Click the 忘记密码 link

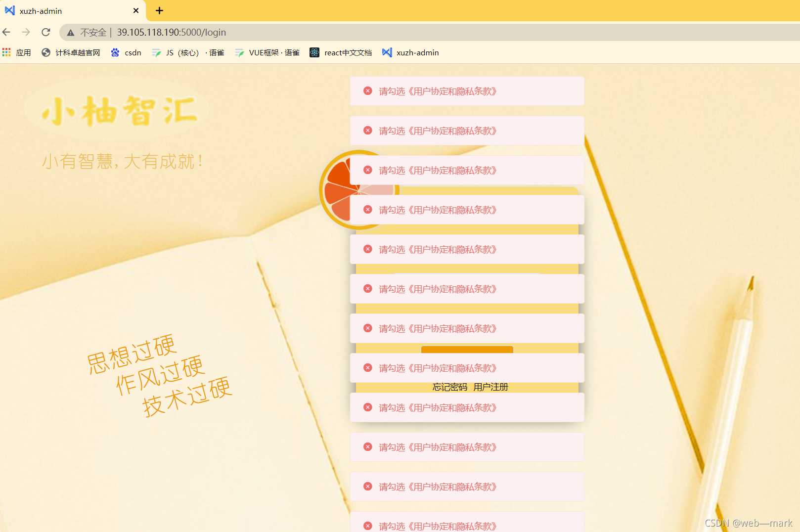(450, 387)
